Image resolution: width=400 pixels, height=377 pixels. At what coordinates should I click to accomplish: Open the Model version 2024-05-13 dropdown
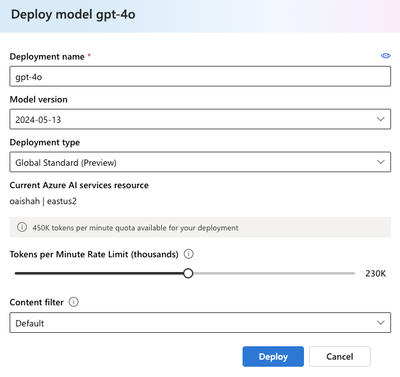(x=200, y=119)
